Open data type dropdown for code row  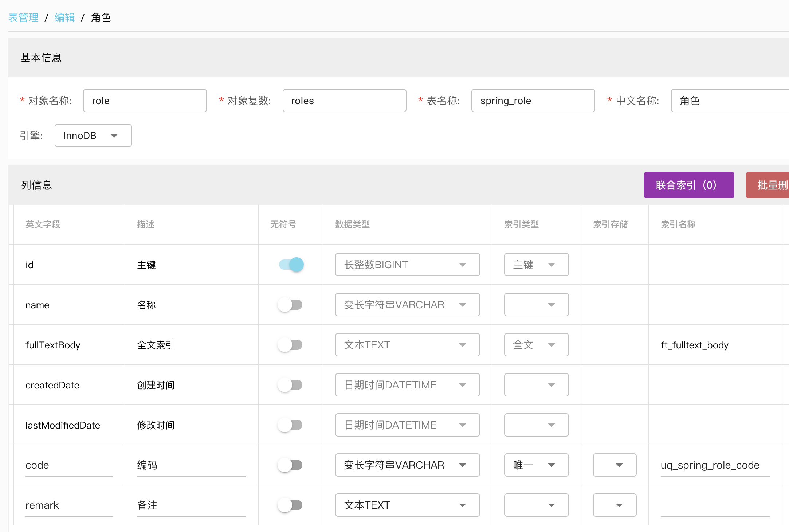[407, 465]
